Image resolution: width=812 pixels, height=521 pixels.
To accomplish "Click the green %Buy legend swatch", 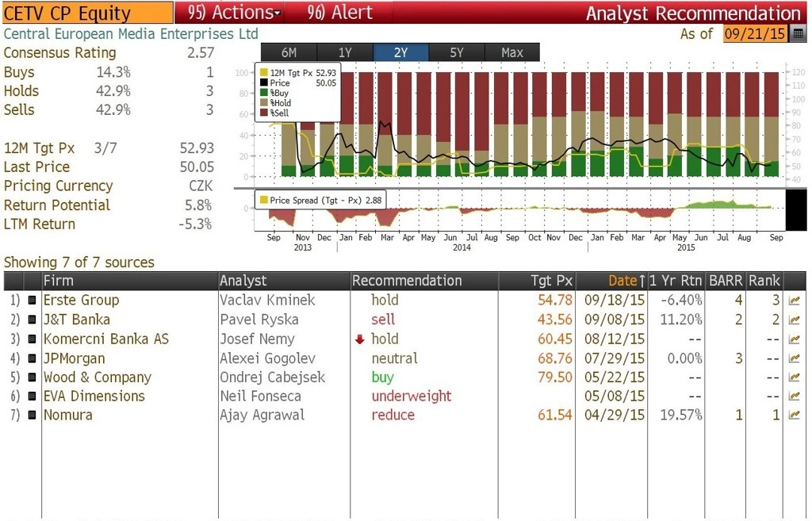I will tap(263, 93).
